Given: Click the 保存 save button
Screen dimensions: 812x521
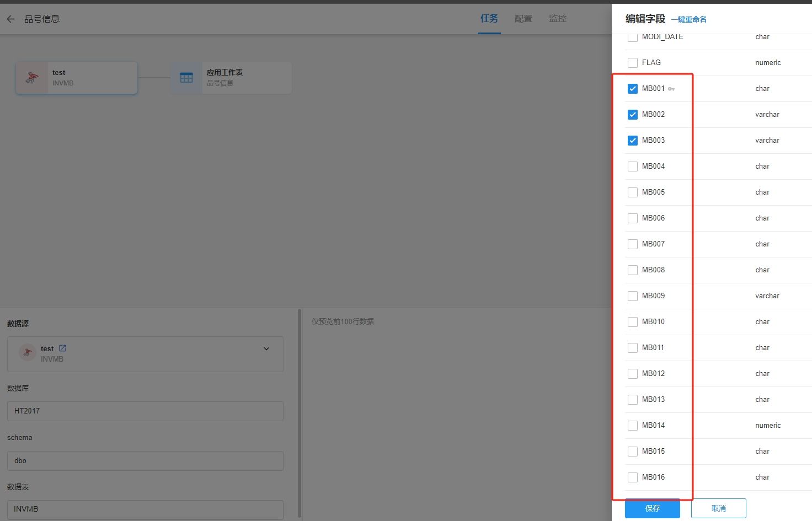Looking at the screenshot, I should click(x=652, y=508).
